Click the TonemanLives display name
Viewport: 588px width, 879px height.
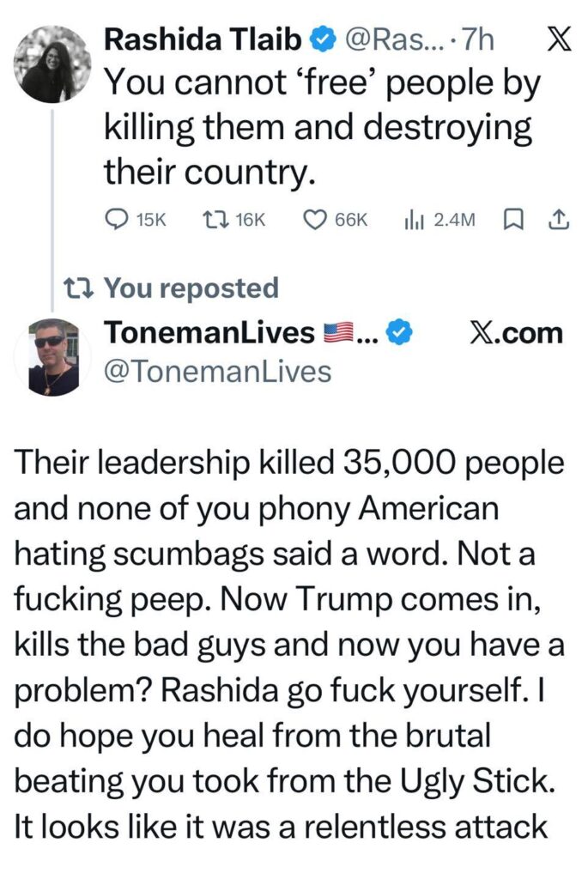209,333
